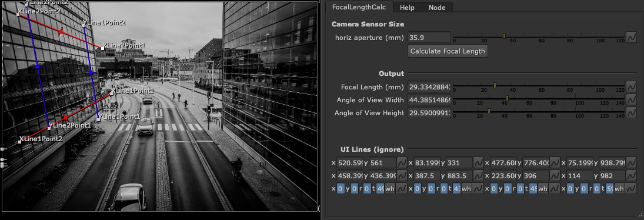
Task: Click the horiz aperture value field
Action: point(429,38)
